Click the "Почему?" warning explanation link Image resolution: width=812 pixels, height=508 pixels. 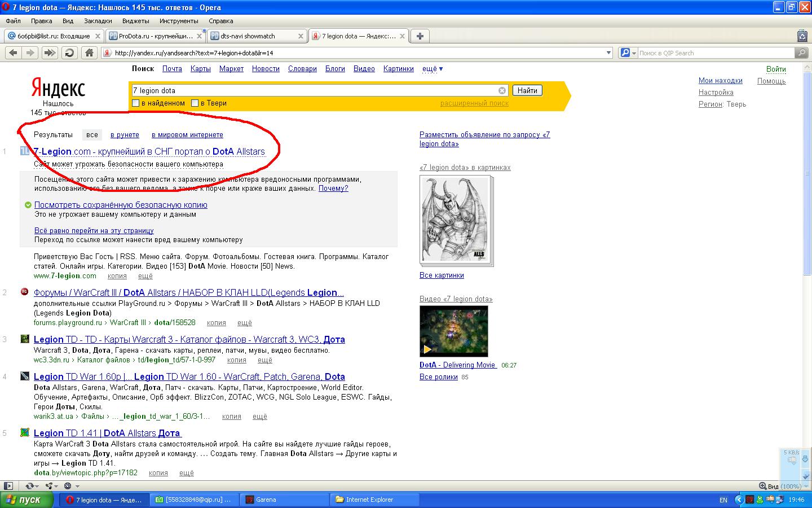pyautogui.click(x=333, y=189)
